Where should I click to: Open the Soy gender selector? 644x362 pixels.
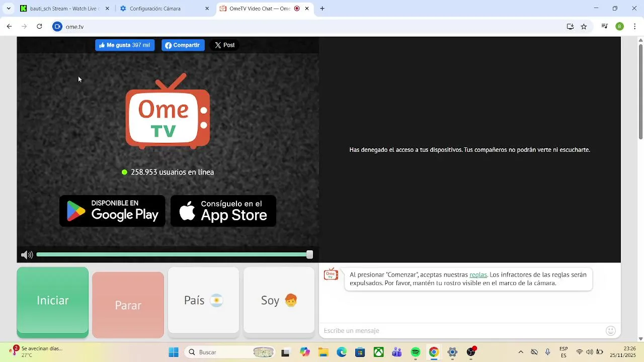click(279, 300)
